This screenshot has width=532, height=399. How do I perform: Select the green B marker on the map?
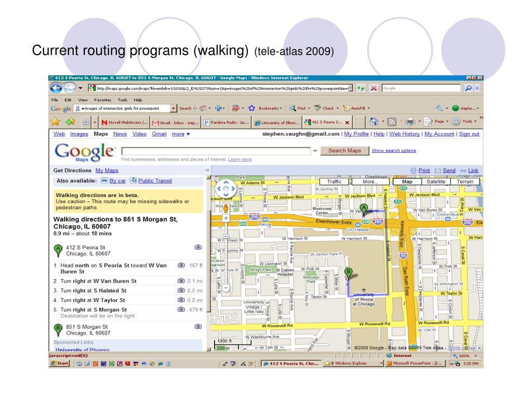(348, 273)
